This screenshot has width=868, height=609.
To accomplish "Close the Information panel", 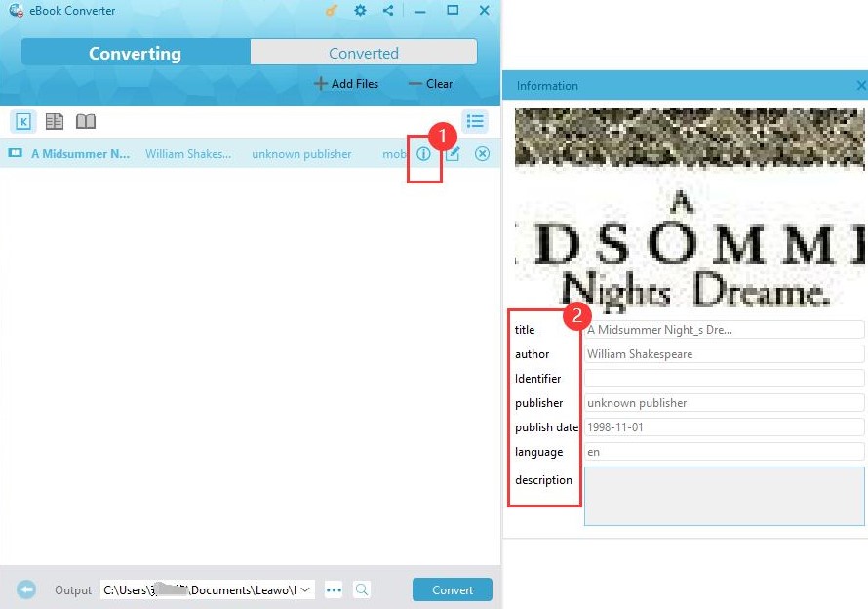I will click(x=861, y=85).
